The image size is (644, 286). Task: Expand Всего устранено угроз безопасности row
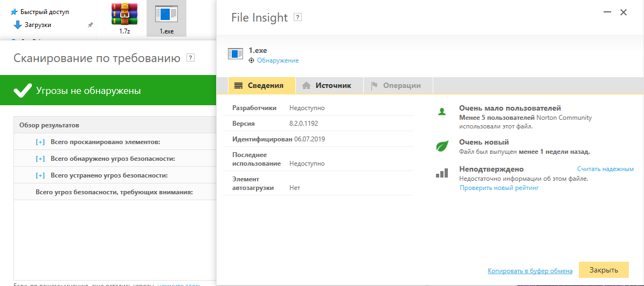pyautogui.click(x=40, y=176)
